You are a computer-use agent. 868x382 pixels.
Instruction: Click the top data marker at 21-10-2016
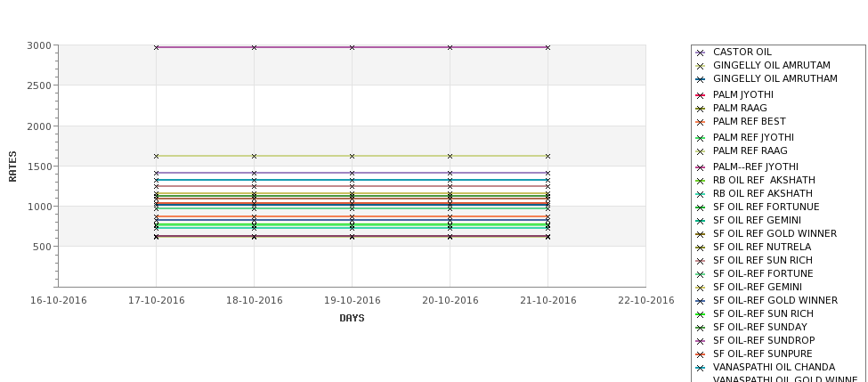point(548,47)
